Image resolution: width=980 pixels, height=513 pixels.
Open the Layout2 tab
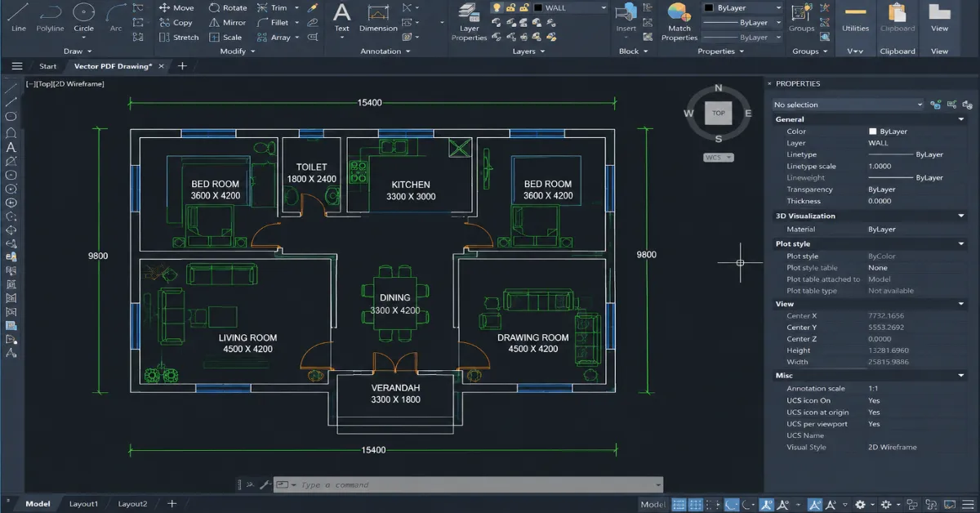pyautogui.click(x=132, y=504)
